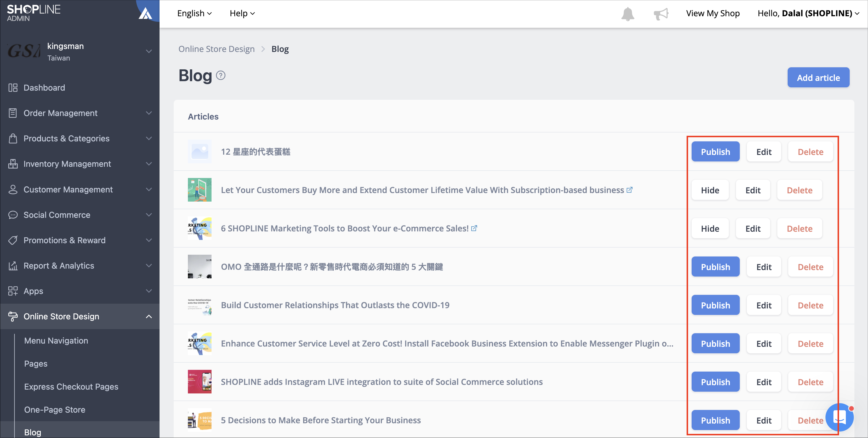Select the Blog submenu item
The image size is (868, 438).
[x=33, y=432]
